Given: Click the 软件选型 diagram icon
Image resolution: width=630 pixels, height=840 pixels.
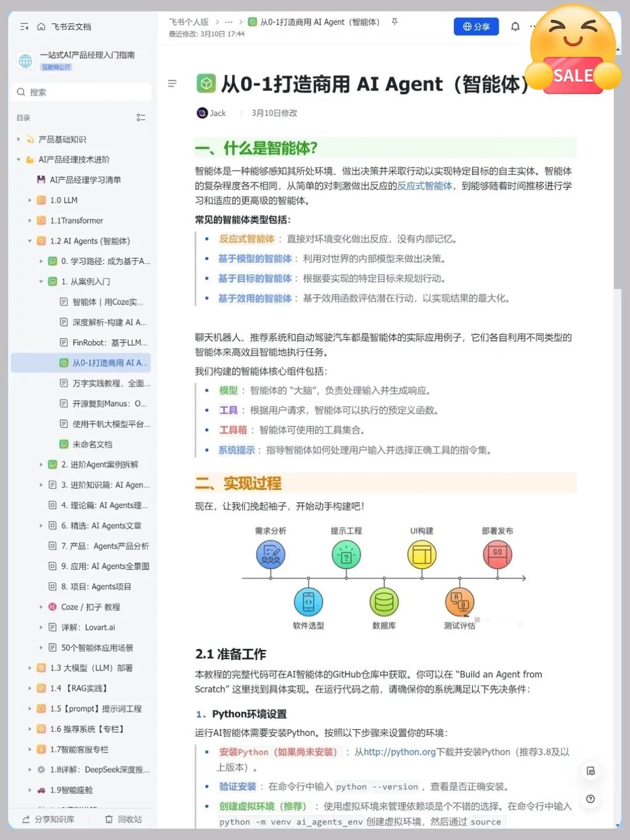Looking at the screenshot, I should point(309,602).
